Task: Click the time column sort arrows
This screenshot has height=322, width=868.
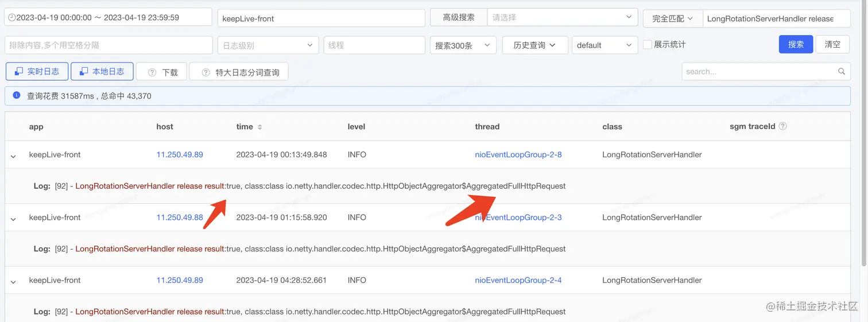Action: tap(259, 127)
